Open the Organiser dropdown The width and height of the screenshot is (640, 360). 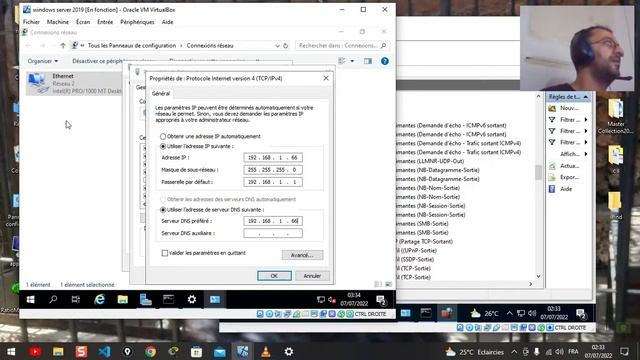[42, 61]
